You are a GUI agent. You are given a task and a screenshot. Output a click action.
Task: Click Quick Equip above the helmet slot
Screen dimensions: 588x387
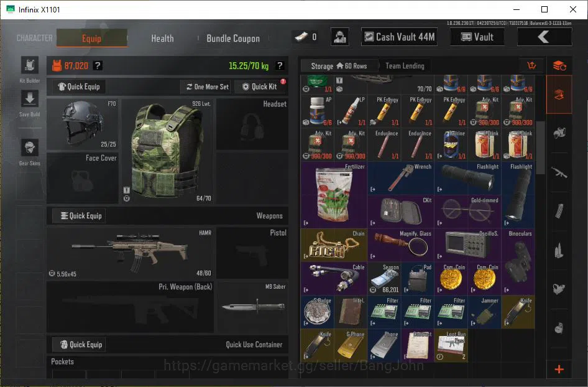(79, 86)
